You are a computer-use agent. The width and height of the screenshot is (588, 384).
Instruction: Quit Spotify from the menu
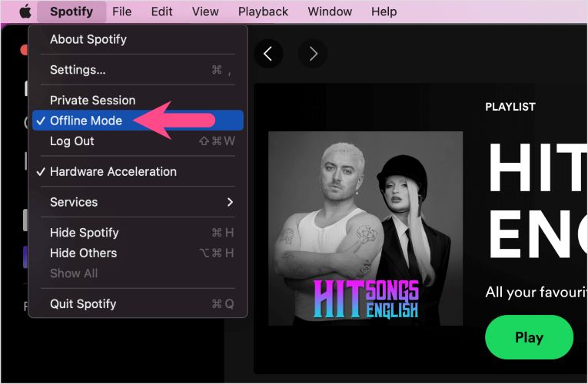[83, 303]
